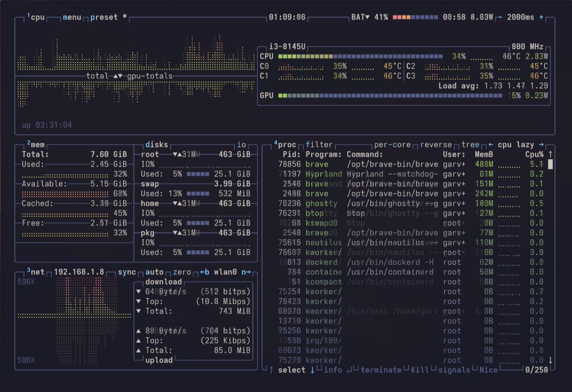Viewport: 572px width, 392px height.
Task: Open the btop menu
Action: 72,17
